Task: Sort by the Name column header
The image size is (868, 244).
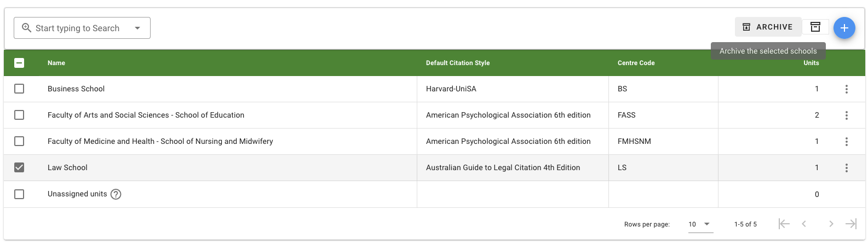Action: point(56,63)
